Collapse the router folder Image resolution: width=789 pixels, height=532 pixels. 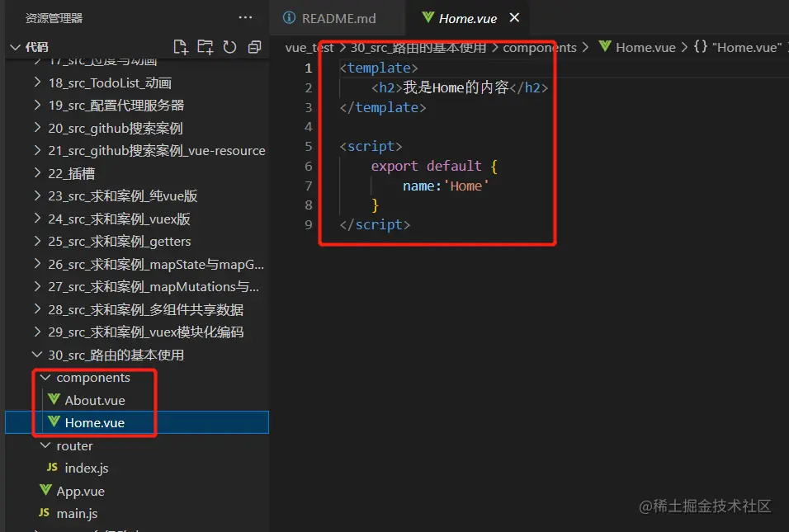pyautogui.click(x=137, y=445)
